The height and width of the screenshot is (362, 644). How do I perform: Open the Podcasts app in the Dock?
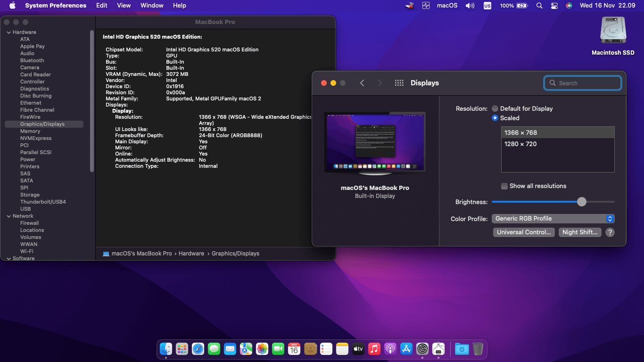(390, 349)
